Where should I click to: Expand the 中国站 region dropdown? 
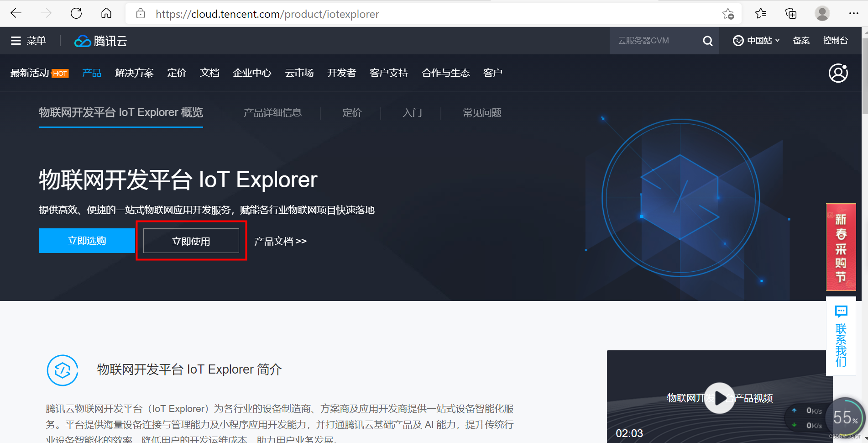[756, 41]
